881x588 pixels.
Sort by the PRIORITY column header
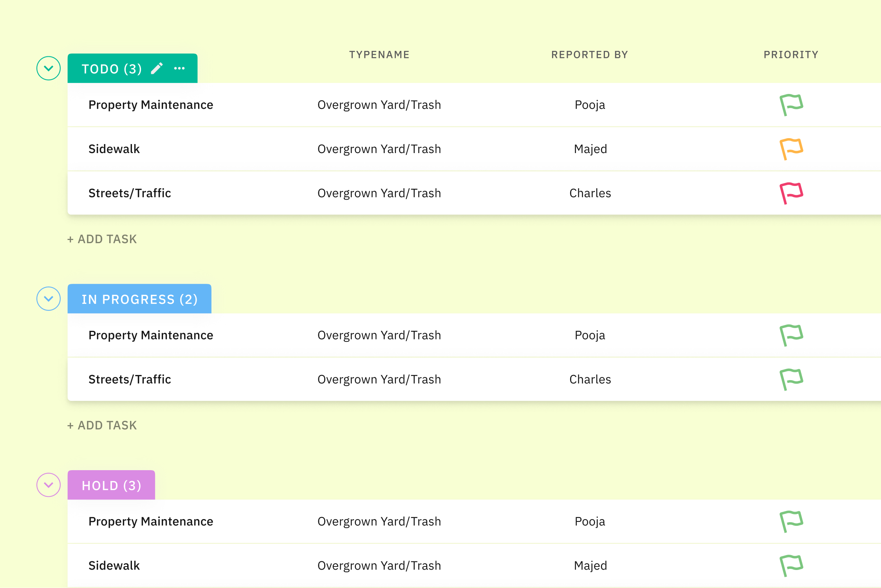point(791,55)
